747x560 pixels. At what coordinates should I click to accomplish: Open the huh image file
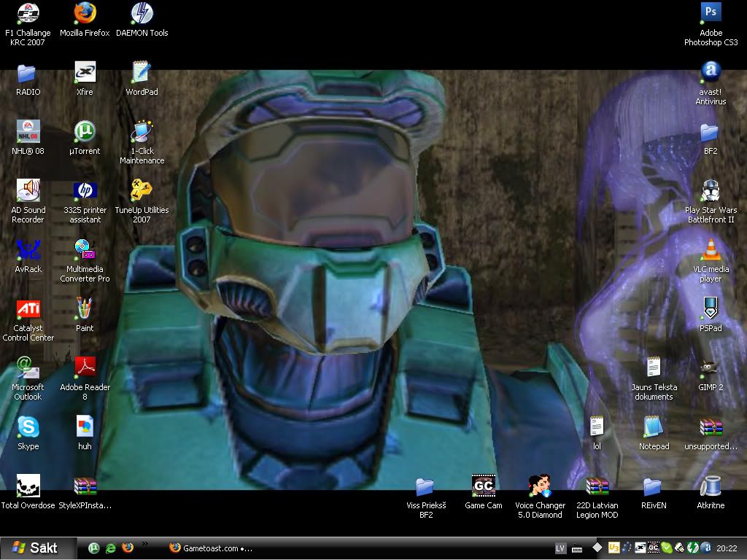pyautogui.click(x=85, y=433)
